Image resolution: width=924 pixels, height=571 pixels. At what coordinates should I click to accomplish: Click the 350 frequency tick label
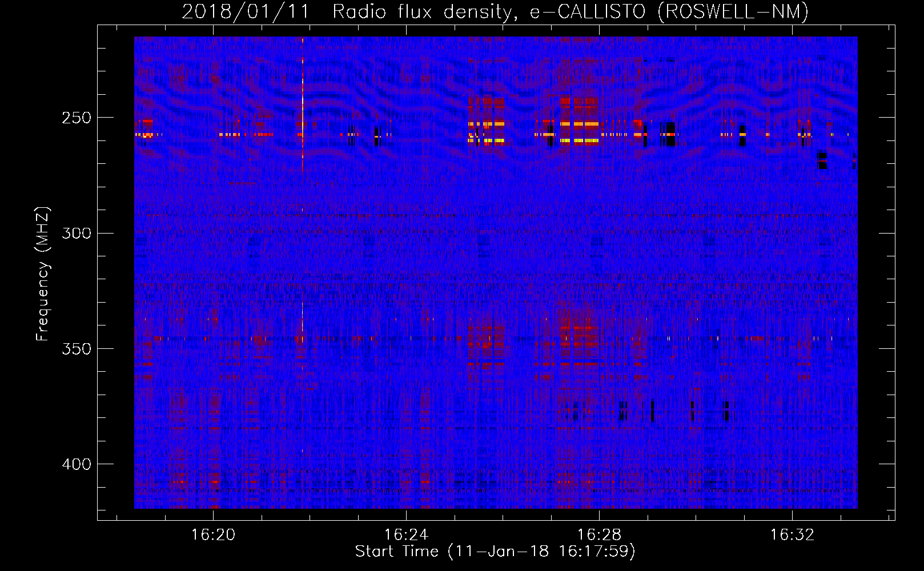click(x=77, y=349)
